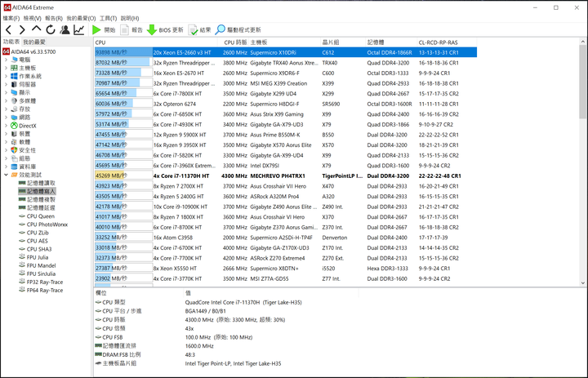
Task: Expand the 主機板 tree node
Action: point(6,68)
